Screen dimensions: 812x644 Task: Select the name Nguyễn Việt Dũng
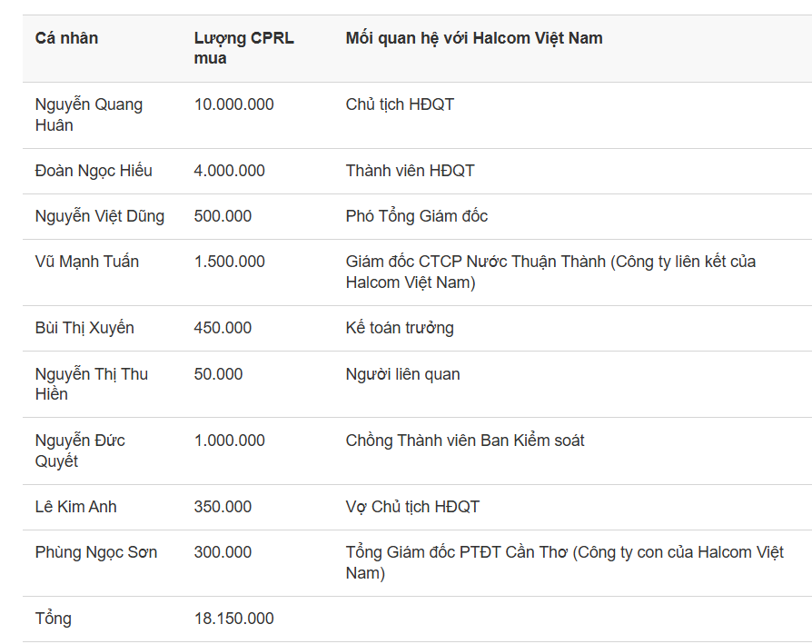(x=100, y=216)
